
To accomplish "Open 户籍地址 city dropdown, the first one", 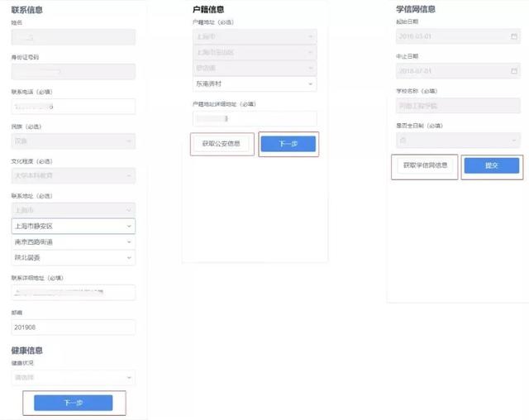I will 255,36.
